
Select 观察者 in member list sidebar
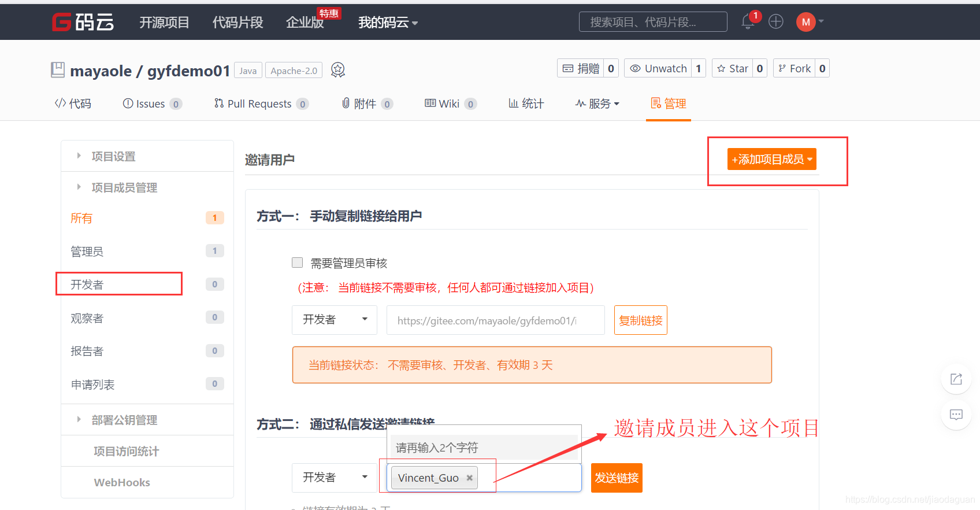point(147,317)
